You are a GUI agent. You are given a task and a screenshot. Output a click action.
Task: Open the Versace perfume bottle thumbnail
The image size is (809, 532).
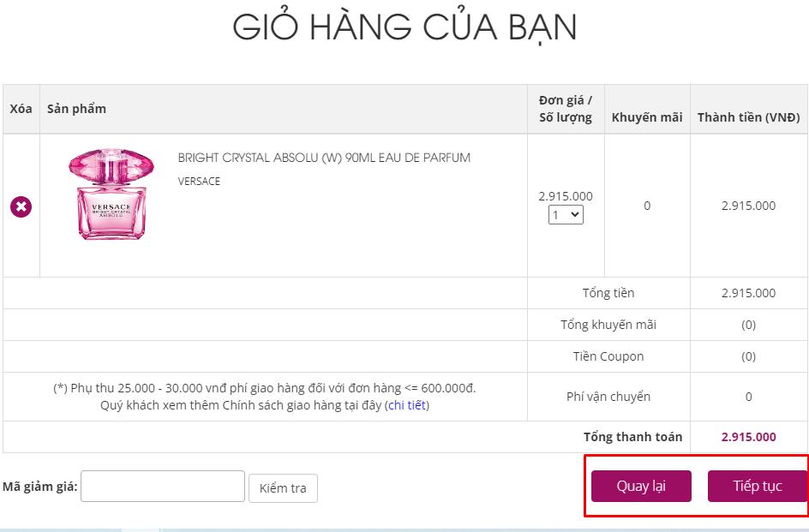coord(111,194)
